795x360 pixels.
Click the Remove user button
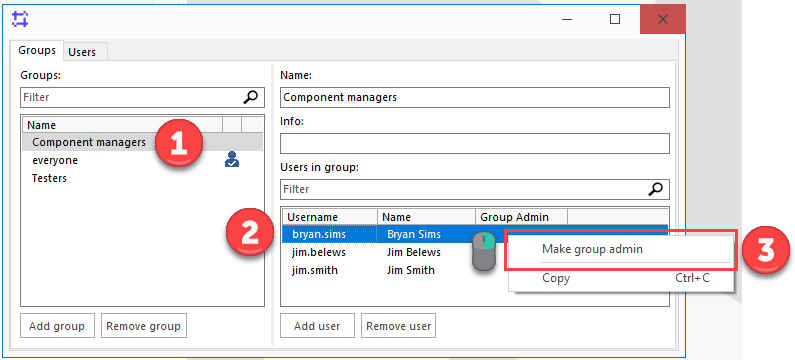tap(399, 326)
